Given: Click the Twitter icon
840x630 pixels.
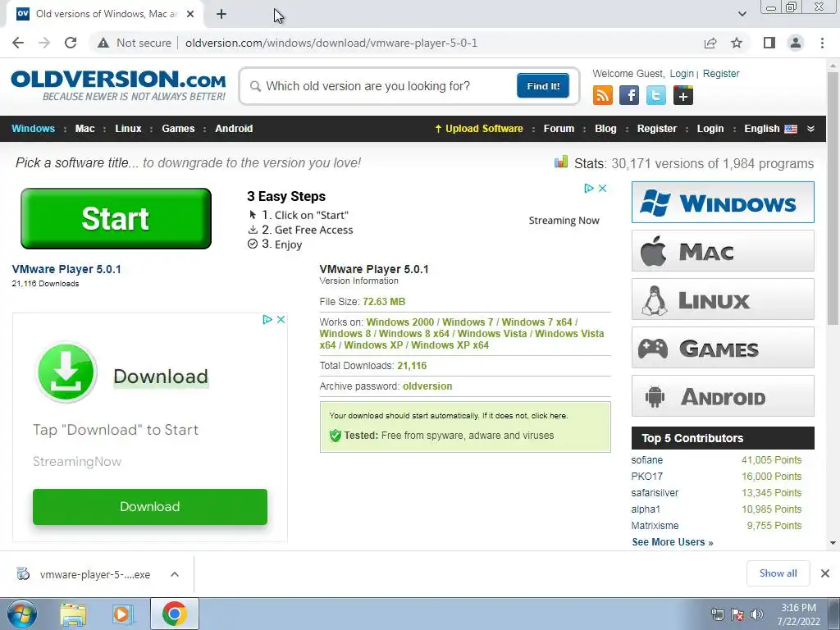Looking at the screenshot, I should 655,95.
